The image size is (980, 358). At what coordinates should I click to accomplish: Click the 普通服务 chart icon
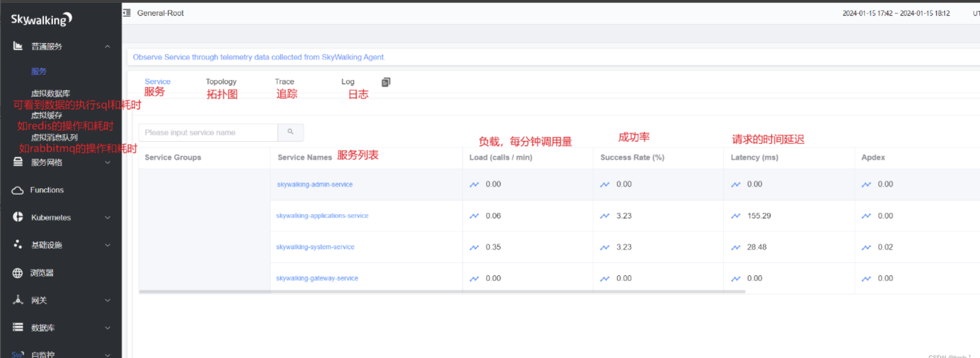point(18,46)
